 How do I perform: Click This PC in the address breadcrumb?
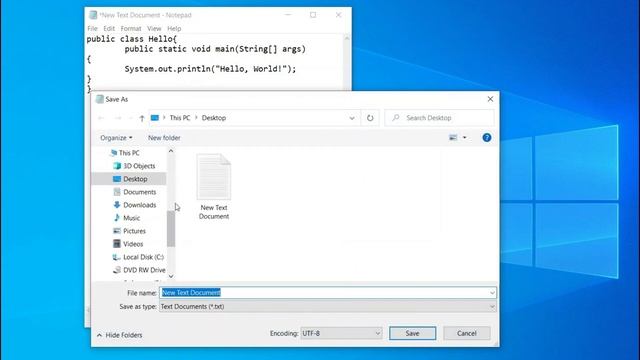click(180, 118)
